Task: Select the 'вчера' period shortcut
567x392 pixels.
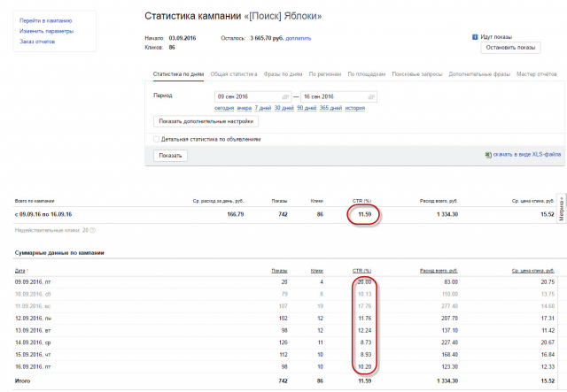Action: point(245,108)
